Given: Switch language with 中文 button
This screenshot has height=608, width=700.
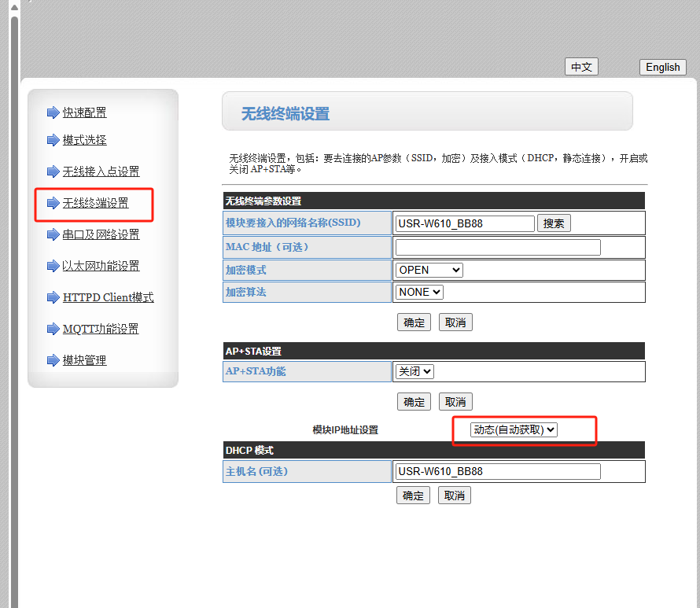Looking at the screenshot, I should pos(581,67).
